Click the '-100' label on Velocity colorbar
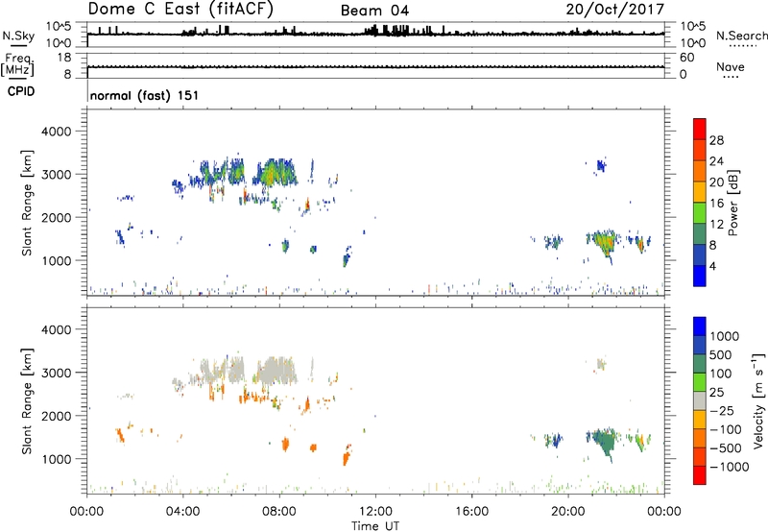 [x=726, y=429]
